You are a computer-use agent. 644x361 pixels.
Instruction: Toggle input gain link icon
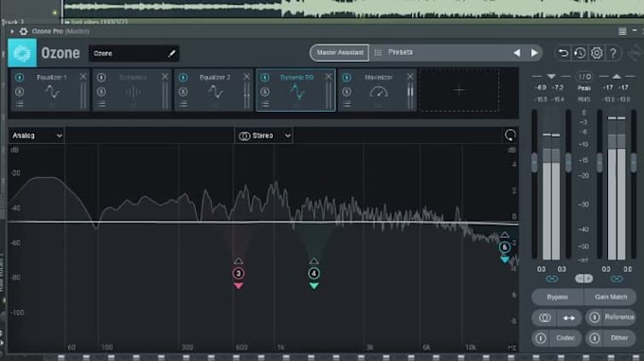click(551, 279)
